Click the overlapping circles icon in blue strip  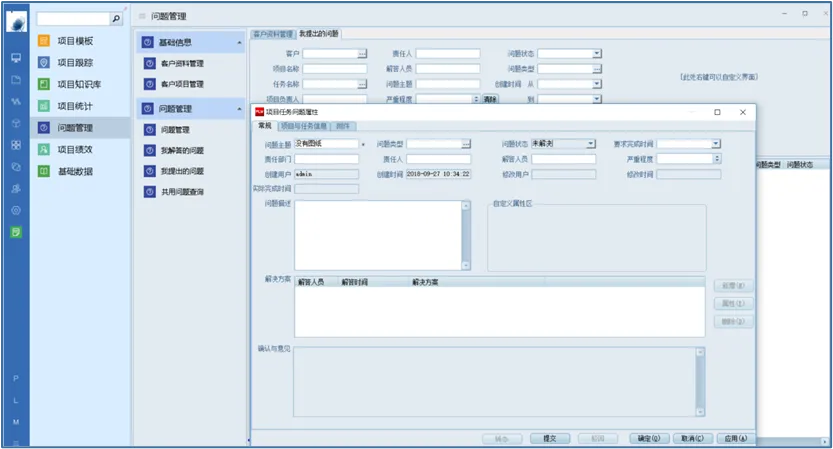click(x=16, y=167)
